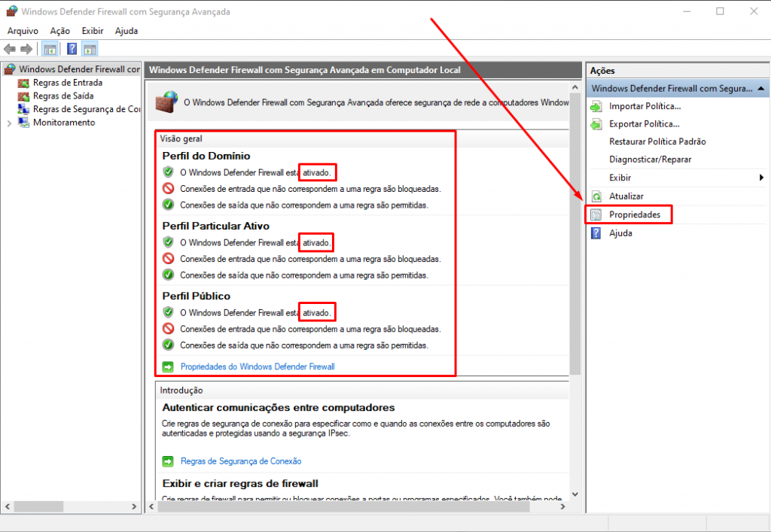Click the red blocked icon under Perfil Público

[x=168, y=329]
